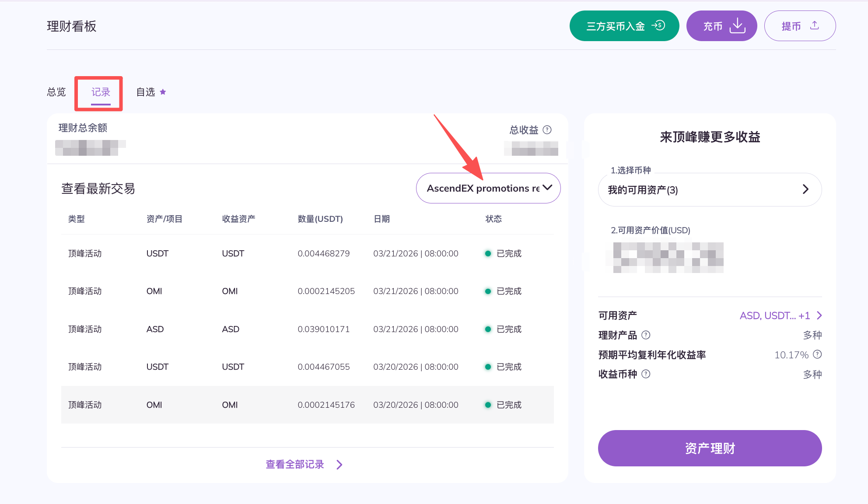The image size is (868, 504).
Task: Select the highlighted OMI 03/20/2026 record row
Action: [x=307, y=405]
